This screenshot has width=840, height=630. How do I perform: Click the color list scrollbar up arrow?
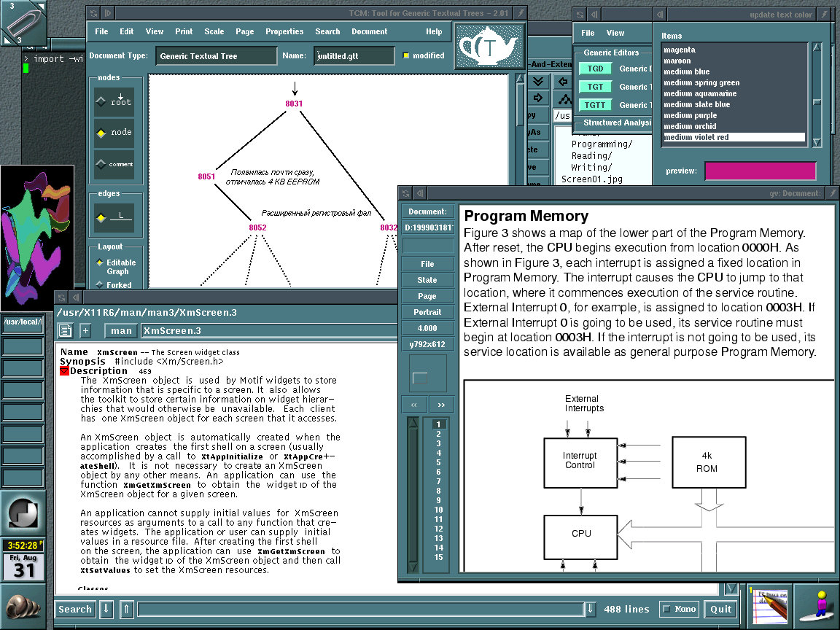(817, 47)
